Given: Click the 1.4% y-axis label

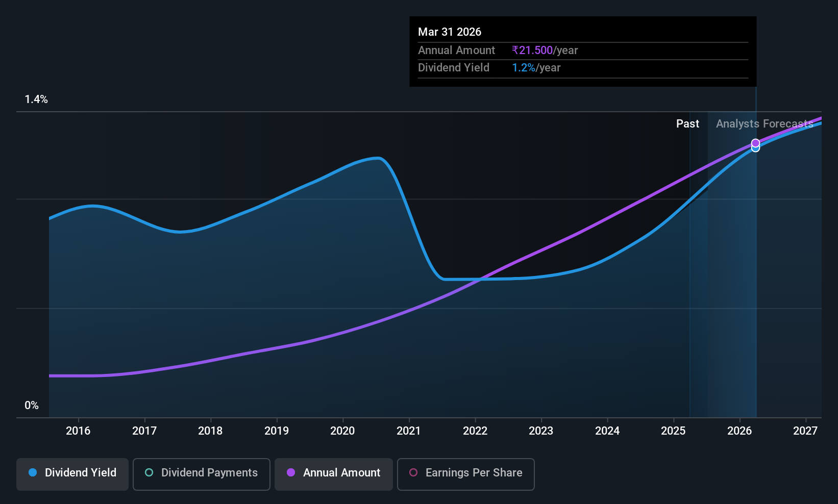Looking at the screenshot, I should pyautogui.click(x=36, y=99).
